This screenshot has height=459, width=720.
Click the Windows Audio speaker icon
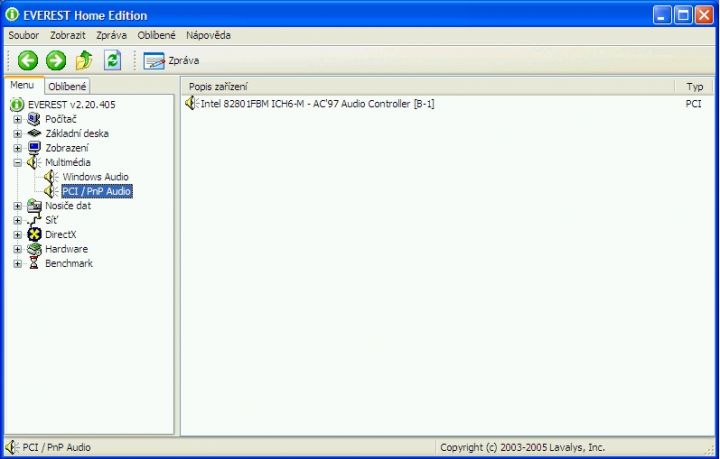51,177
